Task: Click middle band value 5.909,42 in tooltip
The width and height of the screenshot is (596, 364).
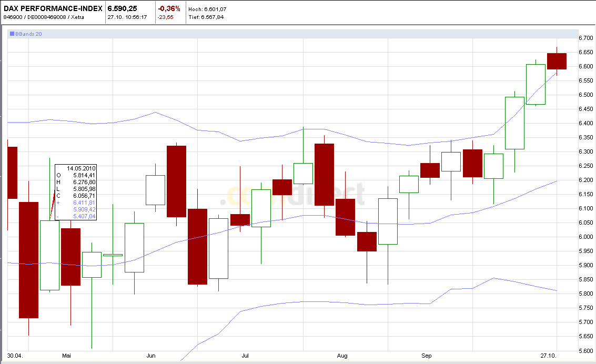Action: (84, 209)
